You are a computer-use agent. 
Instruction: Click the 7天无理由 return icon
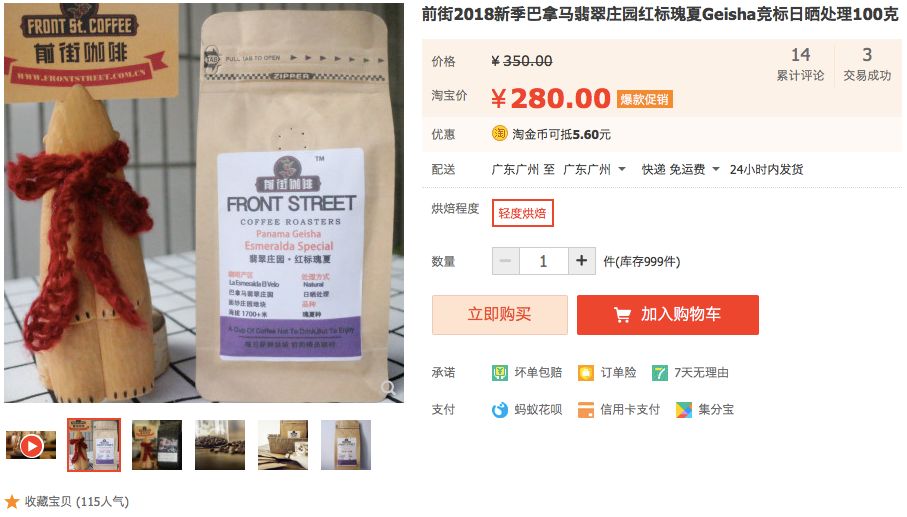tap(659, 372)
